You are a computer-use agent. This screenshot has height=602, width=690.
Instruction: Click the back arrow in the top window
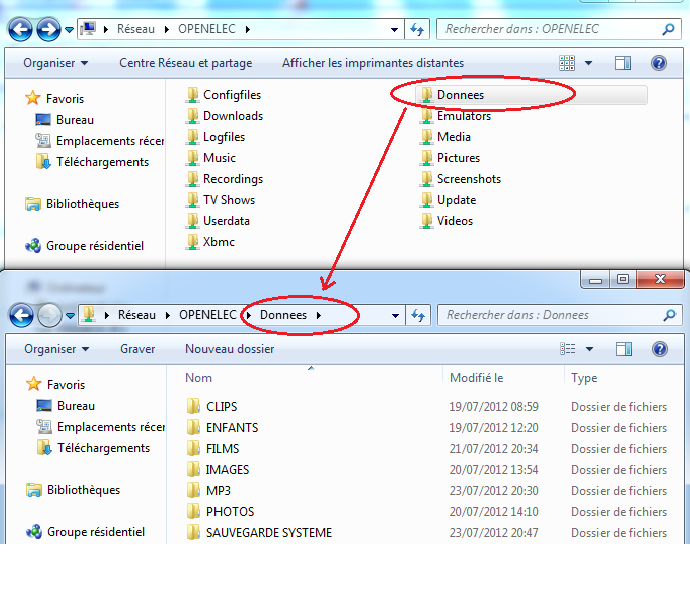[20, 30]
